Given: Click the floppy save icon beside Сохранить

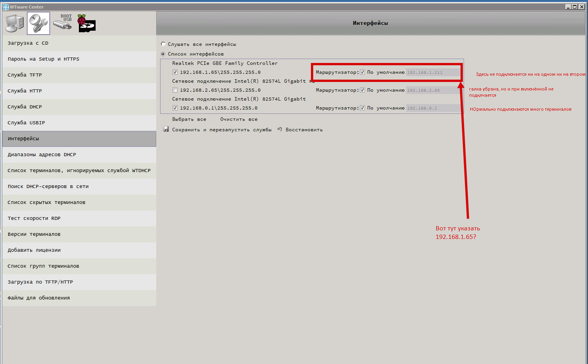Looking at the screenshot, I should click(x=166, y=129).
